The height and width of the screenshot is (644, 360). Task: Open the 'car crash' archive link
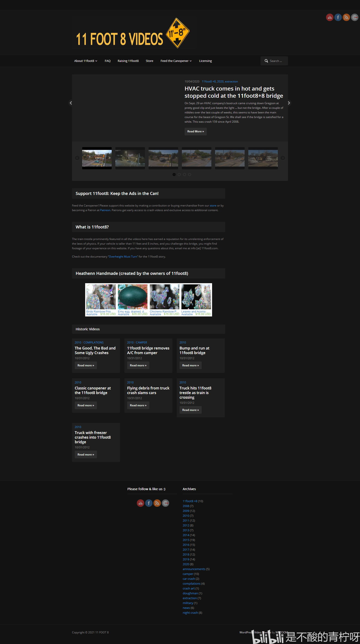pos(189,579)
